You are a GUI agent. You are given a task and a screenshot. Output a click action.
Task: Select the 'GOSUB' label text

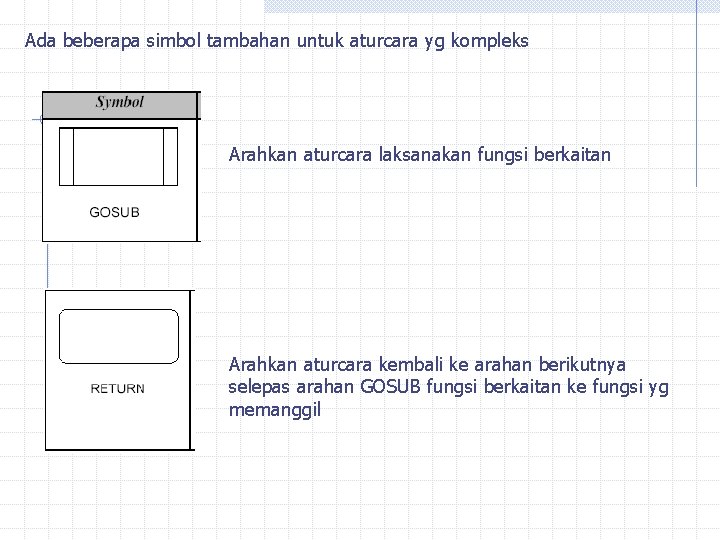(x=114, y=212)
